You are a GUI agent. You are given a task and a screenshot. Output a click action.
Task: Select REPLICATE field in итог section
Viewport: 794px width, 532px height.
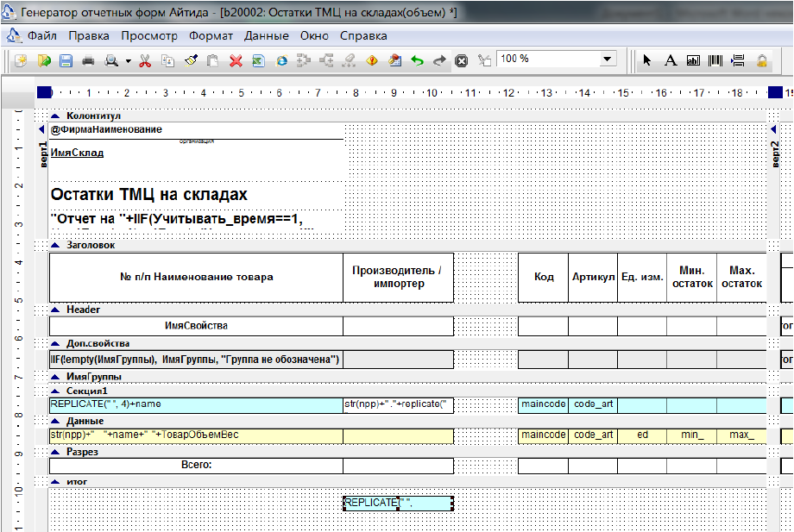coord(398,504)
